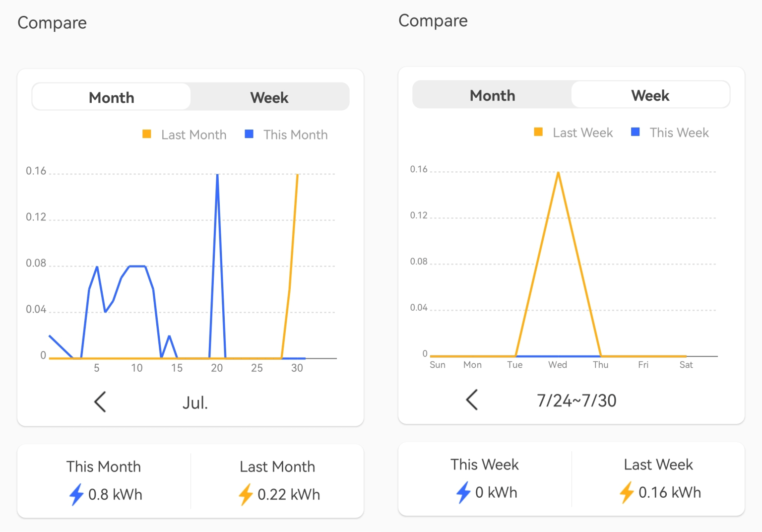Screen dimensions: 762x532
Task: Switch the left chart to Week view
Action: 269,97
